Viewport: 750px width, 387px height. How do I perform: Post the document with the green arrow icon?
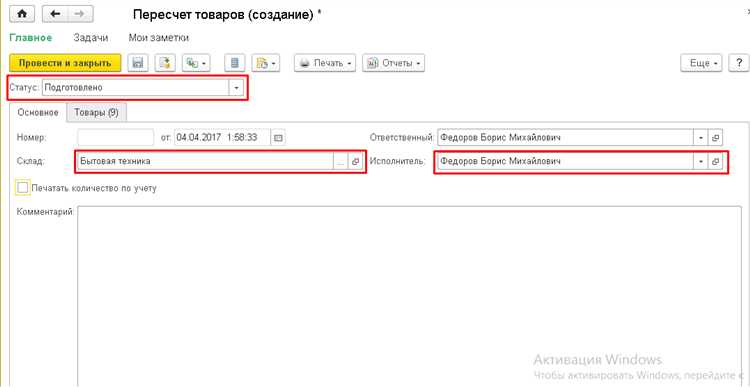pyautogui.click(x=165, y=63)
